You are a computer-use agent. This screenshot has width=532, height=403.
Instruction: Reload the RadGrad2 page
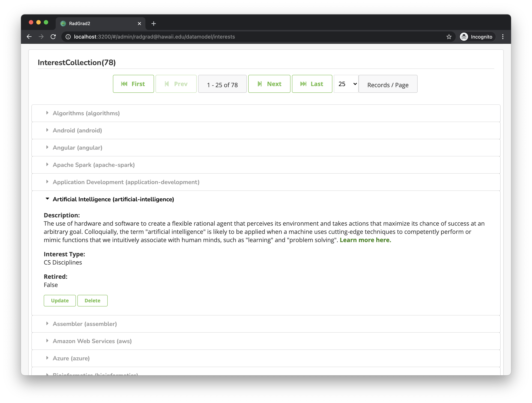click(x=53, y=37)
